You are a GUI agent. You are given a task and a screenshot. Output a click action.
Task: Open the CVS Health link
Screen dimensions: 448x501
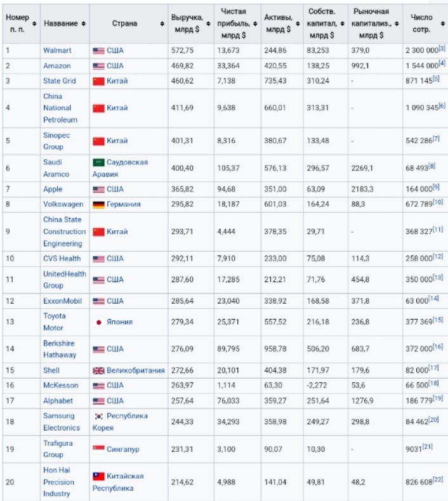62,259
